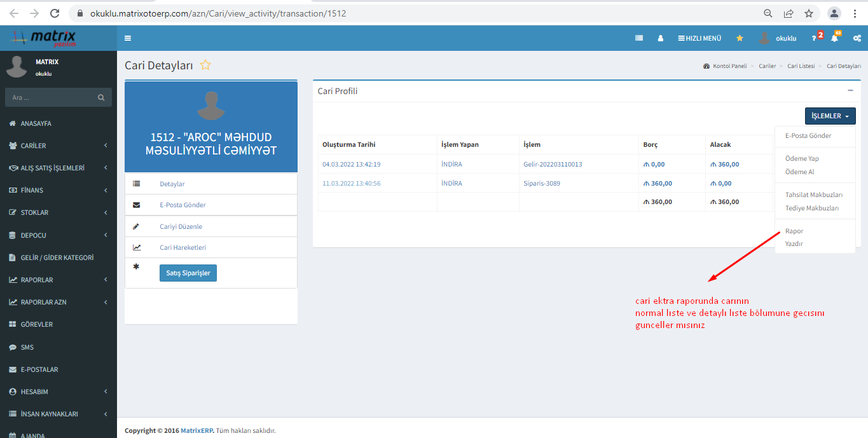Open the Cari Hareketleri link
868x438 pixels.
(183, 247)
